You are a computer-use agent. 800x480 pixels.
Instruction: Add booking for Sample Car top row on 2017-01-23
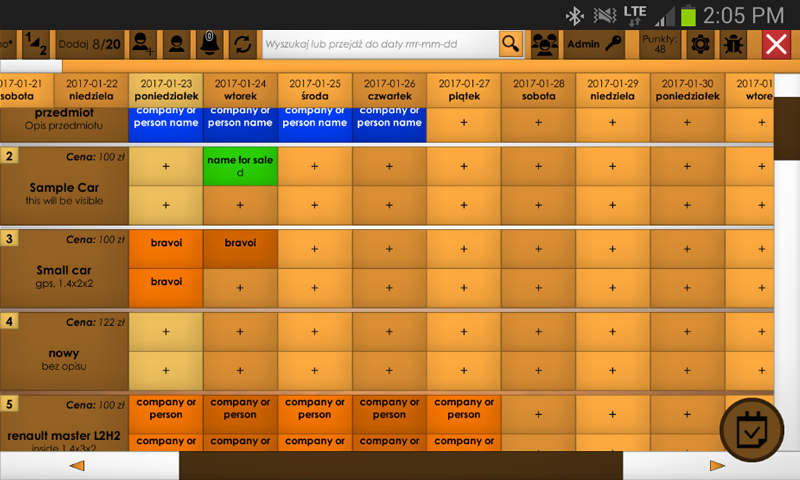click(x=166, y=166)
